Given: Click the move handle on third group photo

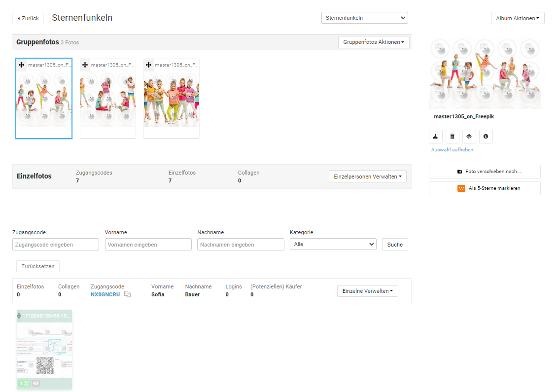Looking at the screenshot, I should pyautogui.click(x=148, y=65).
